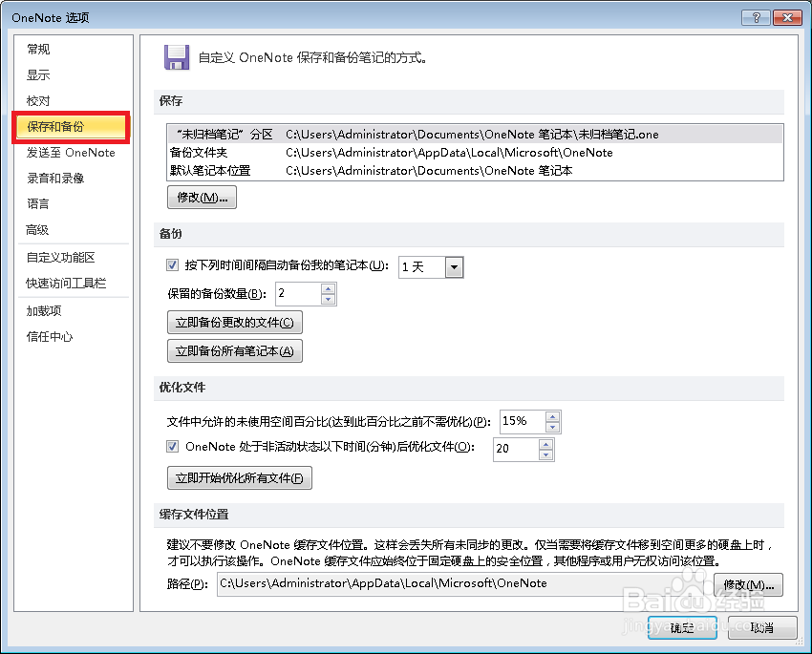Image resolution: width=812 pixels, height=654 pixels.
Task: Confirm with the 确定 button
Action: coord(682,627)
